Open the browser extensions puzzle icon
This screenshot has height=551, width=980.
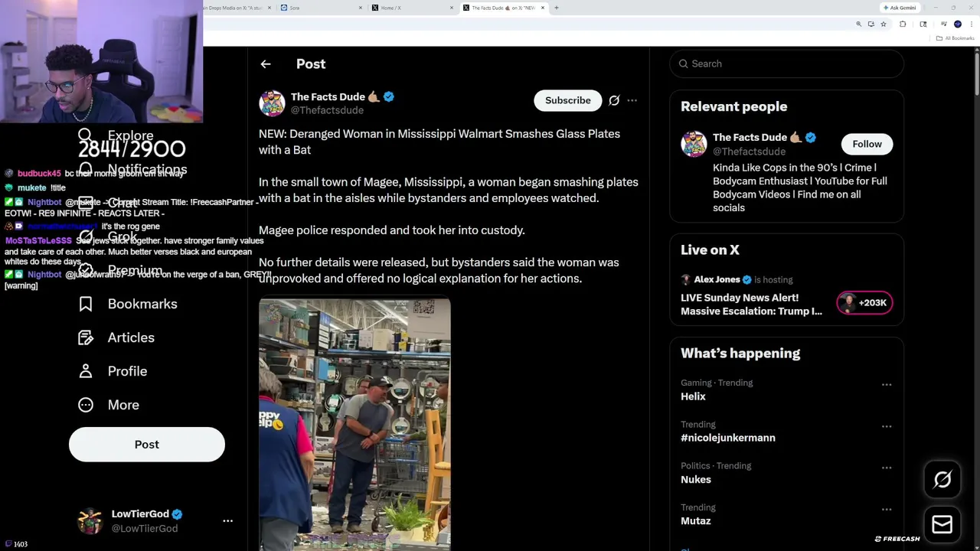click(x=903, y=24)
